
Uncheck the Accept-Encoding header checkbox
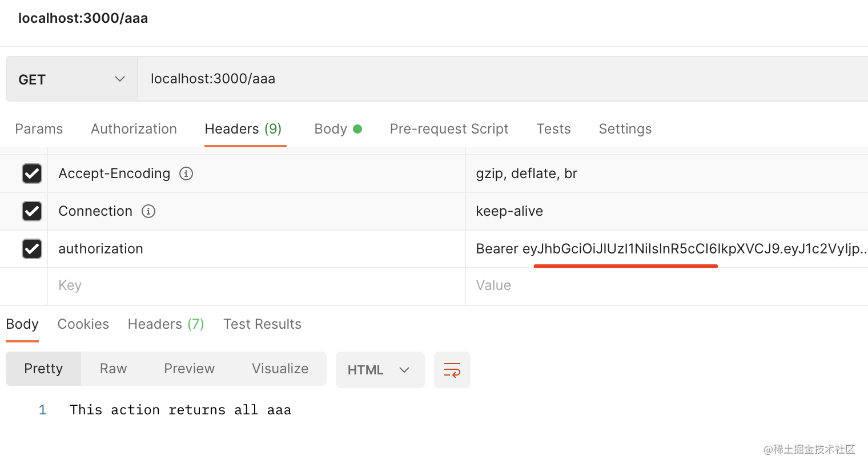click(x=32, y=174)
